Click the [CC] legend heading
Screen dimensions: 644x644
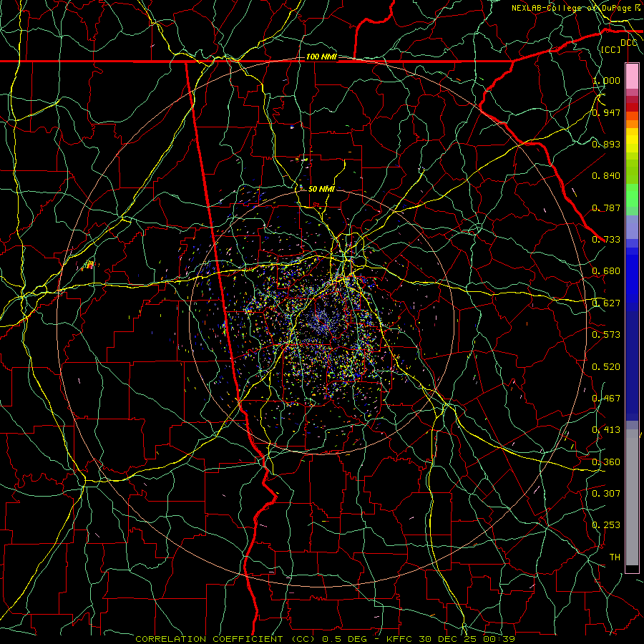tap(611, 49)
